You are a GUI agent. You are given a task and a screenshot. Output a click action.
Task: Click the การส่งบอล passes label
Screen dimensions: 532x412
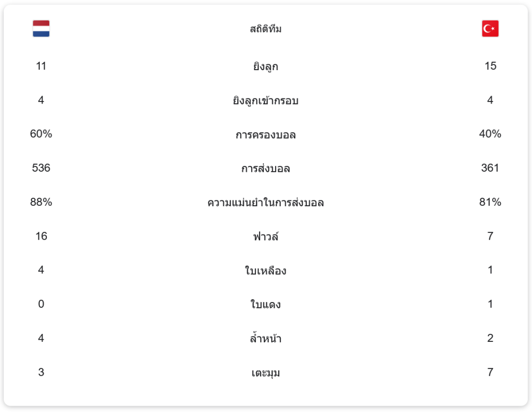tap(265, 169)
